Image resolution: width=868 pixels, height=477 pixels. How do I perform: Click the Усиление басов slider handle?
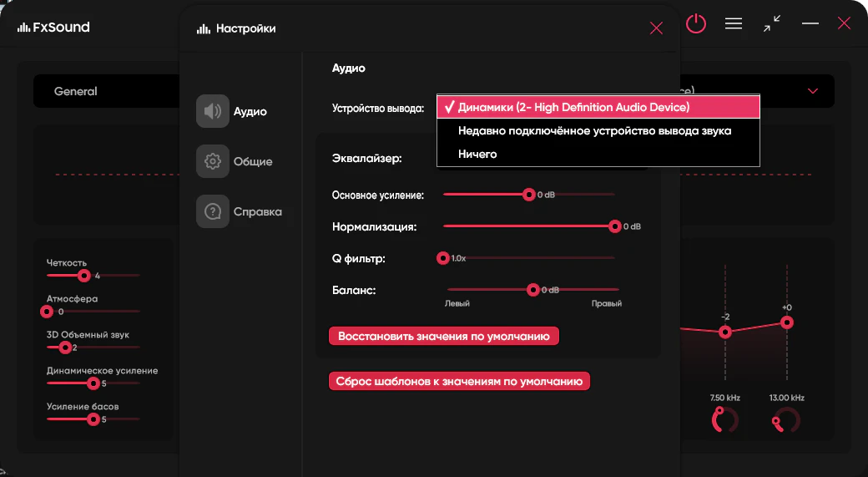[x=93, y=419]
